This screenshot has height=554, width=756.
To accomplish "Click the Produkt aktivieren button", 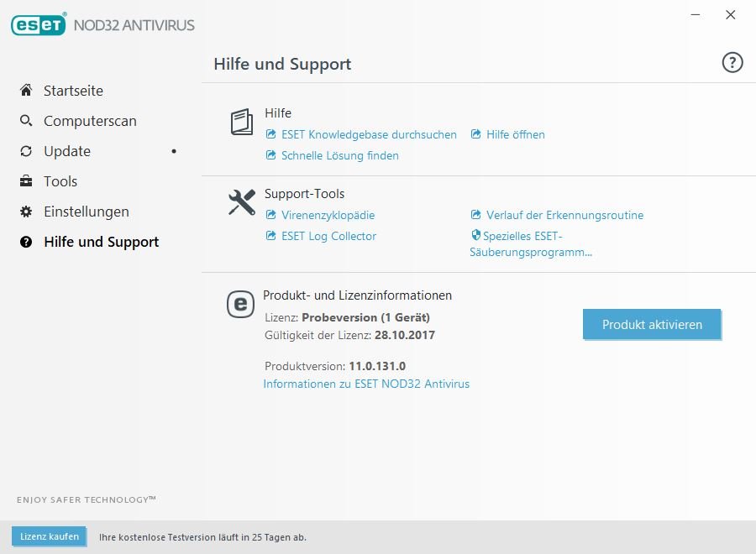I will [652, 325].
